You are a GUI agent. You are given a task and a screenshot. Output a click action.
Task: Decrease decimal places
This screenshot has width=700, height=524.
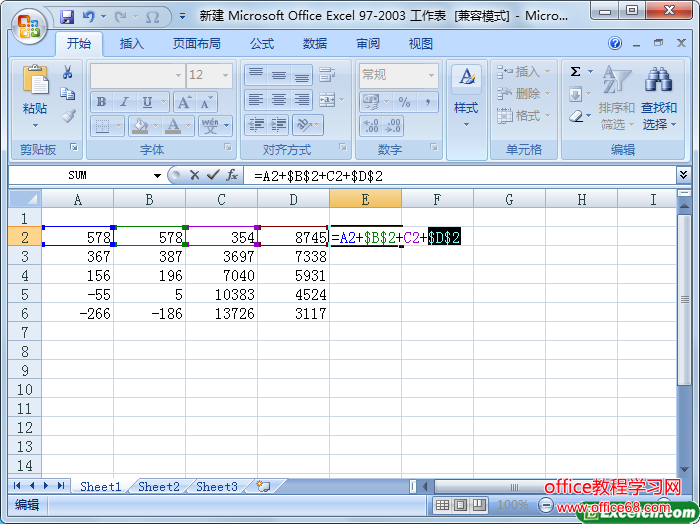(x=393, y=125)
